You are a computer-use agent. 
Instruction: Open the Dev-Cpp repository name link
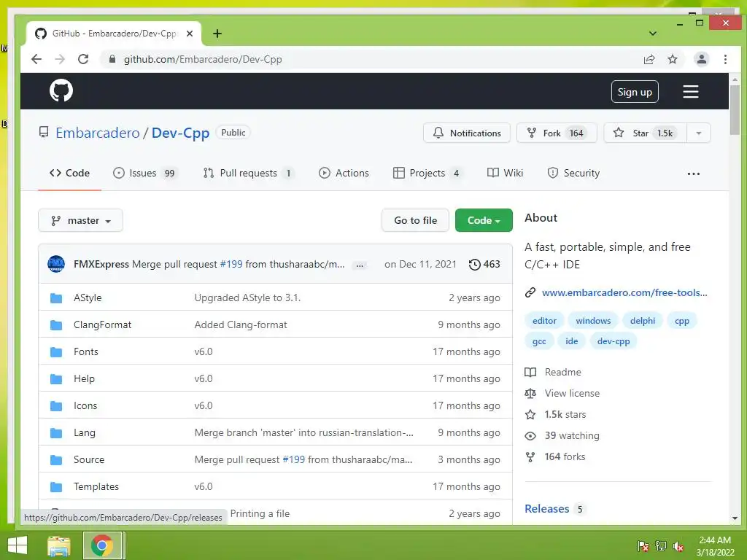pos(181,133)
